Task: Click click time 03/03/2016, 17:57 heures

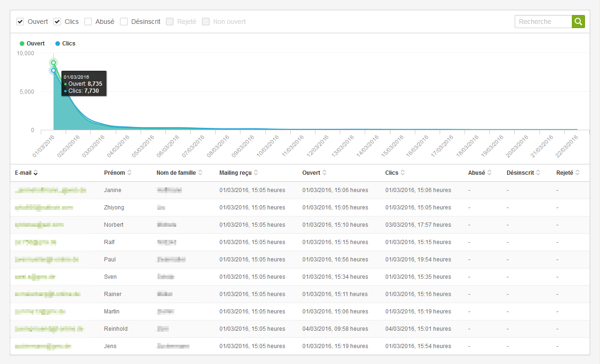Action: click(x=418, y=225)
